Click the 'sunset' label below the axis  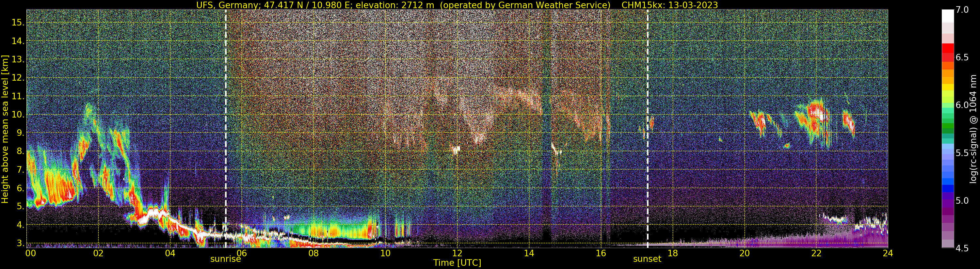647,259
